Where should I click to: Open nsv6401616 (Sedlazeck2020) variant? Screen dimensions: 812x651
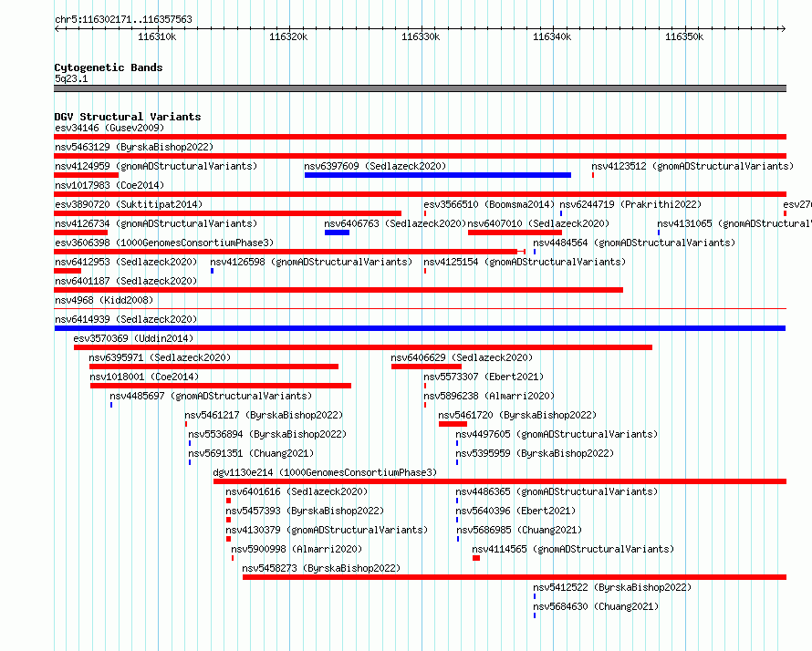297,491
